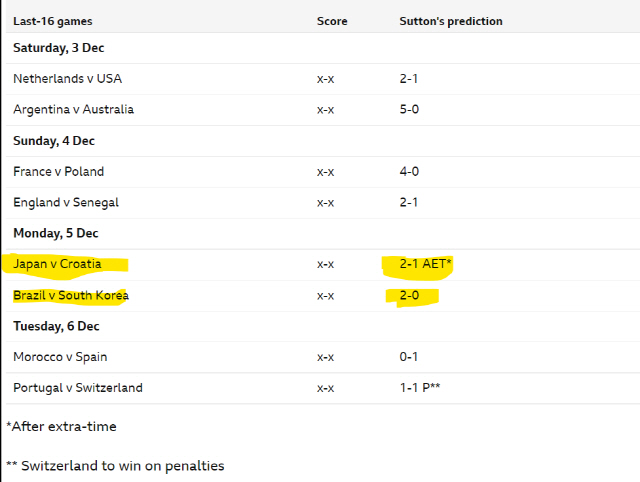
Task: Click the highlighted 2-0 prediction
Action: [409, 295]
